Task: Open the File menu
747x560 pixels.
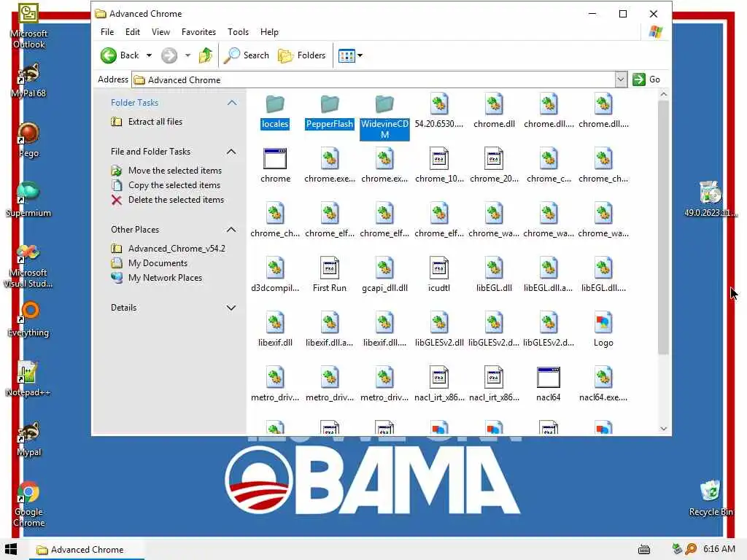Action: 107,32
